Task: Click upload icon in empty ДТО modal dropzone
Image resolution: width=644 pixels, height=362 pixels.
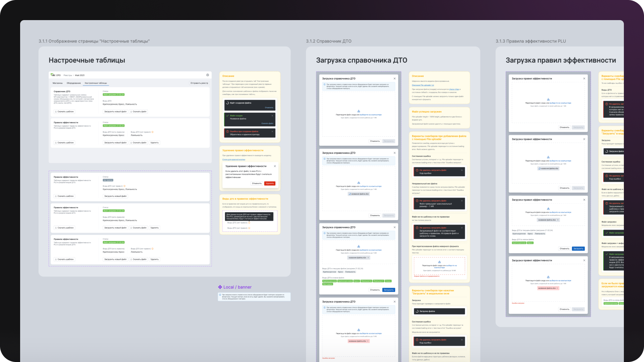Action: point(359,111)
